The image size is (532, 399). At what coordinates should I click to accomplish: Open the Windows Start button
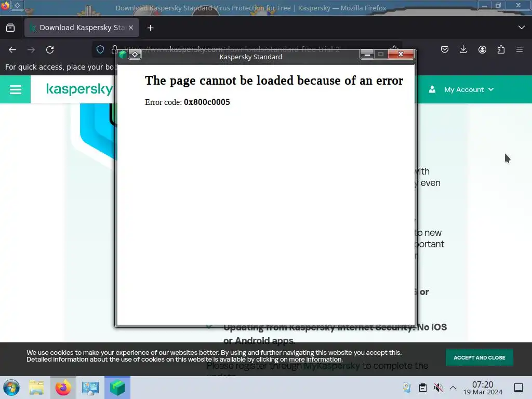click(11, 388)
